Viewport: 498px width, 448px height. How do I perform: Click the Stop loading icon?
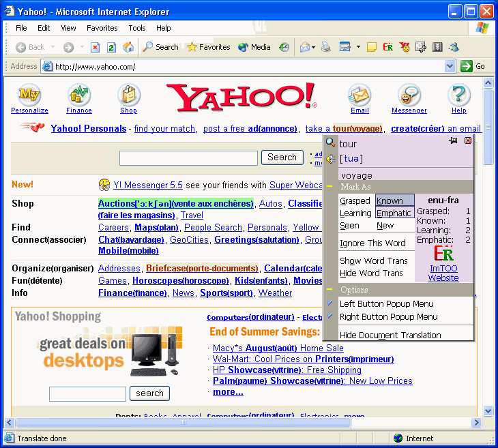(x=95, y=47)
